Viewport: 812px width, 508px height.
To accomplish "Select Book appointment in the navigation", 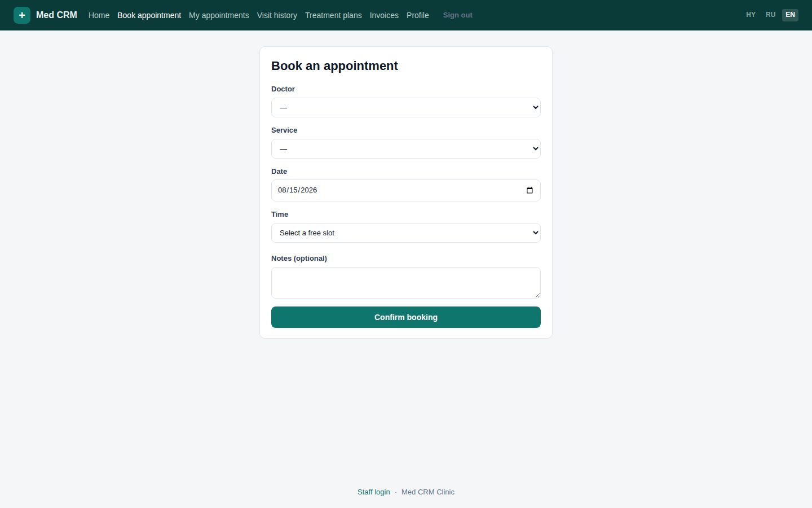I will pos(149,15).
